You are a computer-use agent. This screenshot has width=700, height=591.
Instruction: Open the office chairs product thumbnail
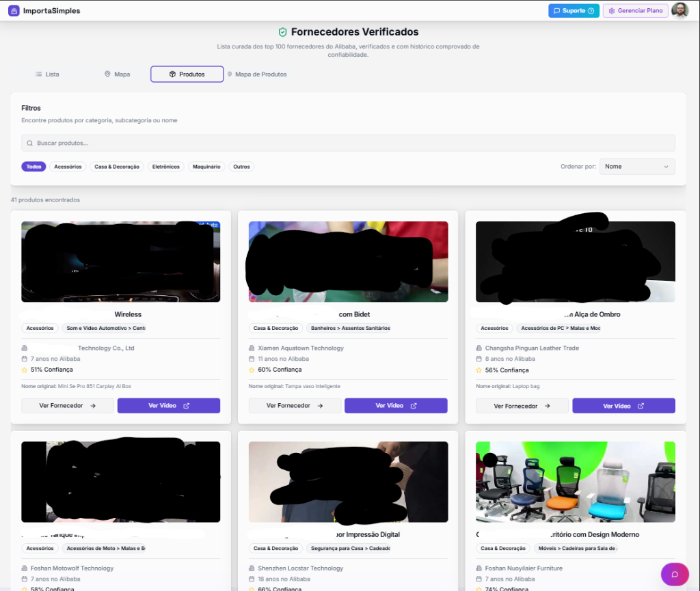(x=576, y=482)
